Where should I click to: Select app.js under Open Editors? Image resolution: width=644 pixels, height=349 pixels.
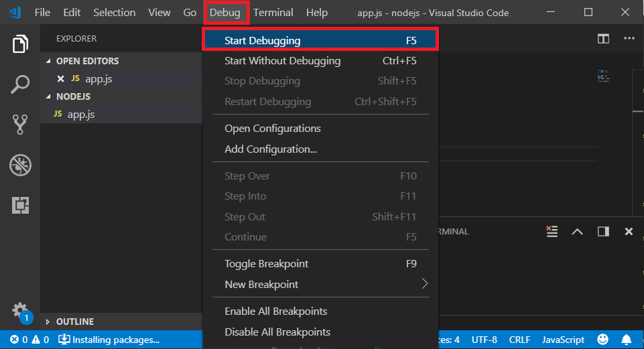[x=121, y=79]
